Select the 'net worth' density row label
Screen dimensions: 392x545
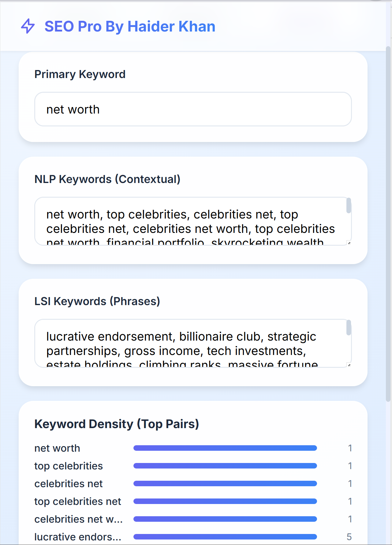point(57,448)
